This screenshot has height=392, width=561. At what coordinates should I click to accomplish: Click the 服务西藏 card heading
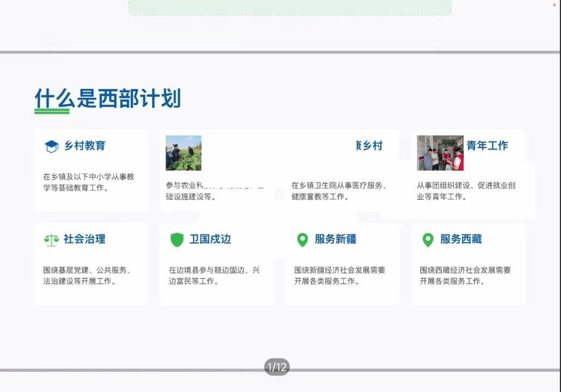pyautogui.click(x=461, y=239)
